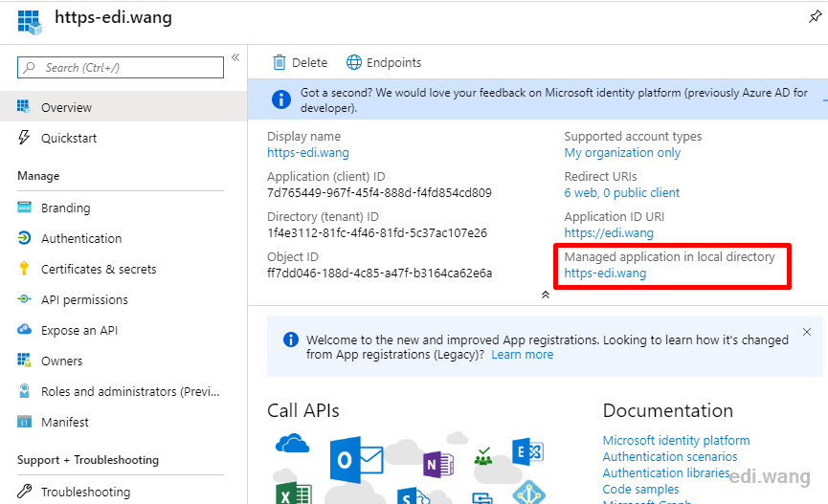Click the Delete toolbar button

click(x=300, y=63)
